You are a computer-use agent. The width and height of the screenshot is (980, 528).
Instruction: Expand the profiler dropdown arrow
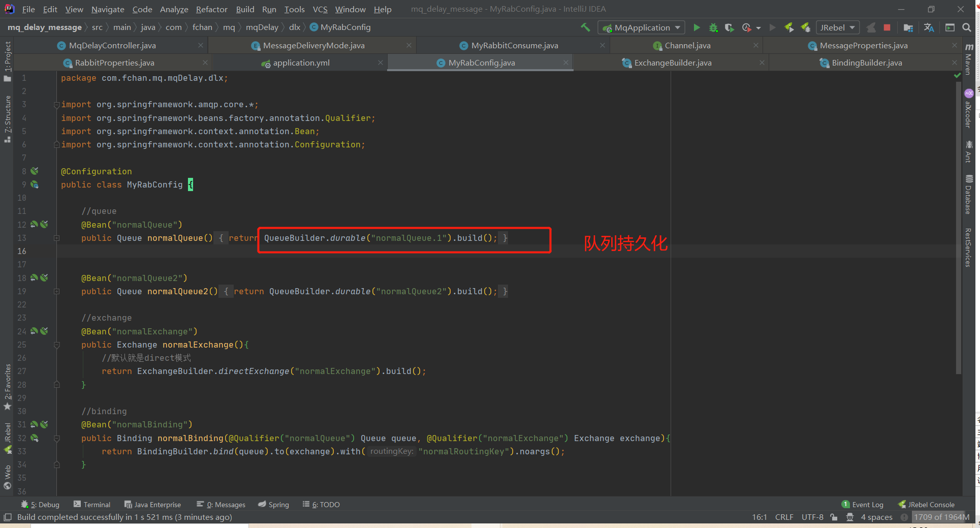click(758, 28)
